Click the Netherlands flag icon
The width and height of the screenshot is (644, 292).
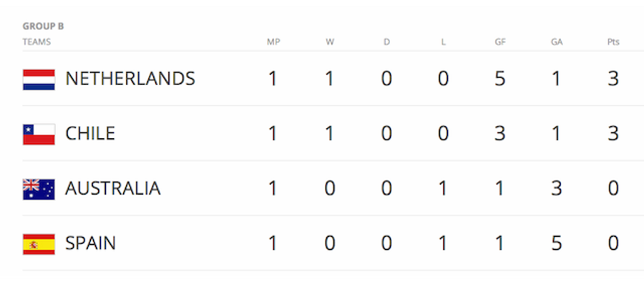pos(39,79)
